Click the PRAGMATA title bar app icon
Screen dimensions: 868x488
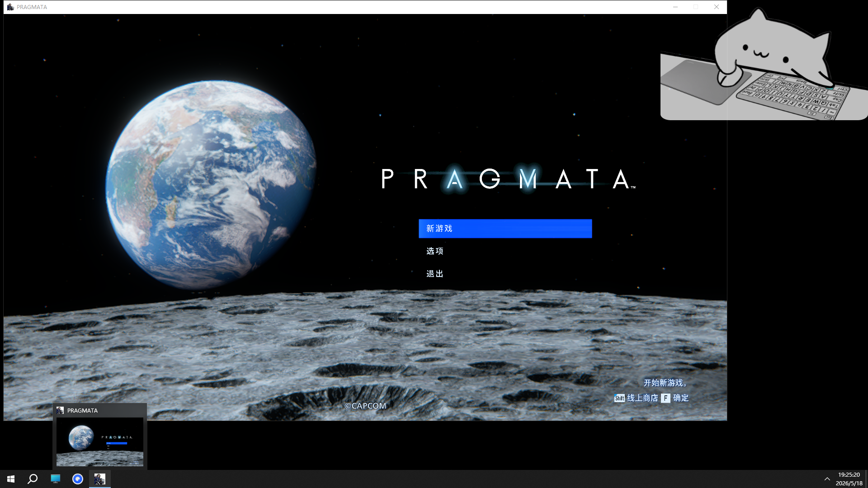[10, 7]
